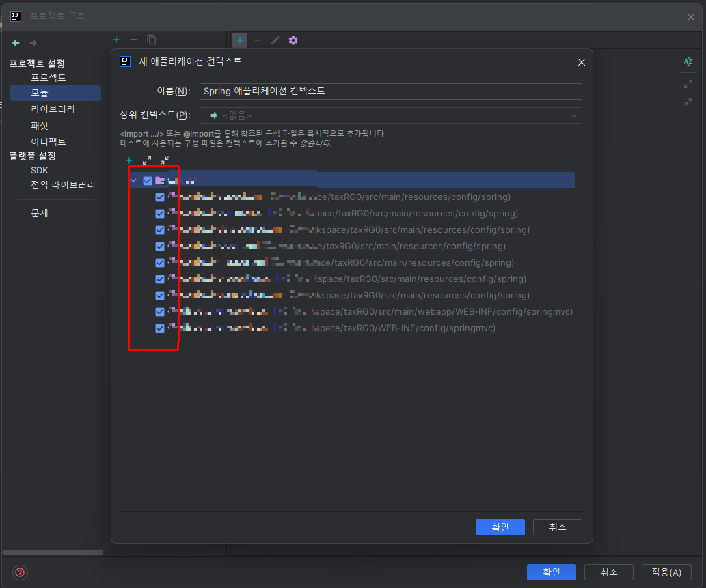Click the grayed minus icon beside edit pencil
This screenshot has height=588, width=706.
tap(258, 40)
